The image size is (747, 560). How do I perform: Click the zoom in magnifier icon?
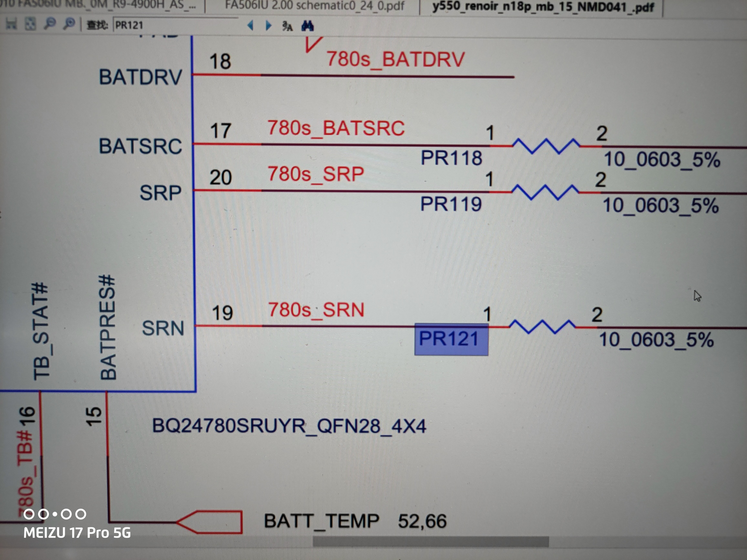point(69,24)
